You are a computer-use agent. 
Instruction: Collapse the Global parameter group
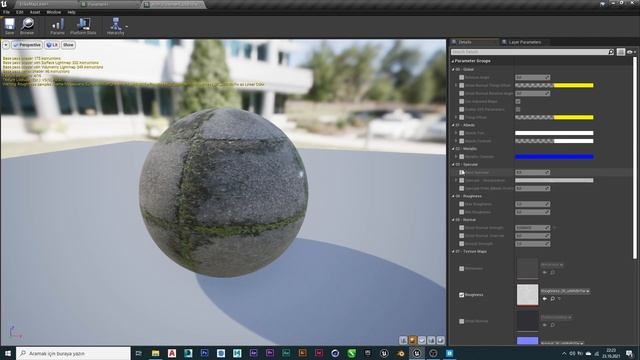[453, 70]
